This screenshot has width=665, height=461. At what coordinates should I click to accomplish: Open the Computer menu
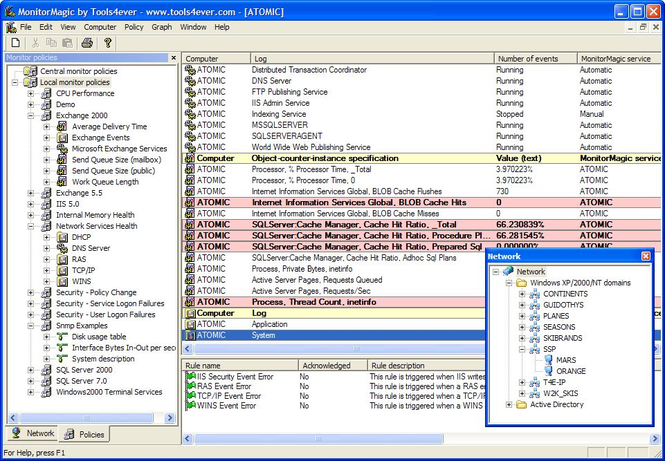100,27
